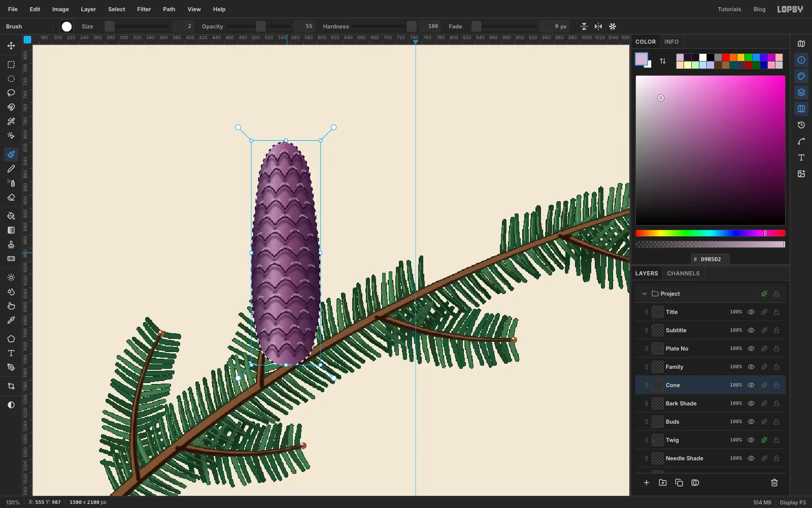
Task: Switch to the Channels tab
Action: tap(683, 273)
